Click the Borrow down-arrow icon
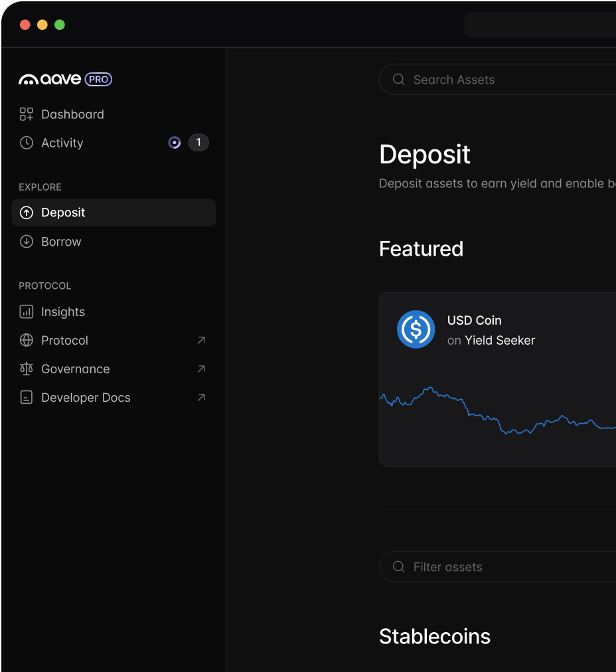 [x=27, y=241]
